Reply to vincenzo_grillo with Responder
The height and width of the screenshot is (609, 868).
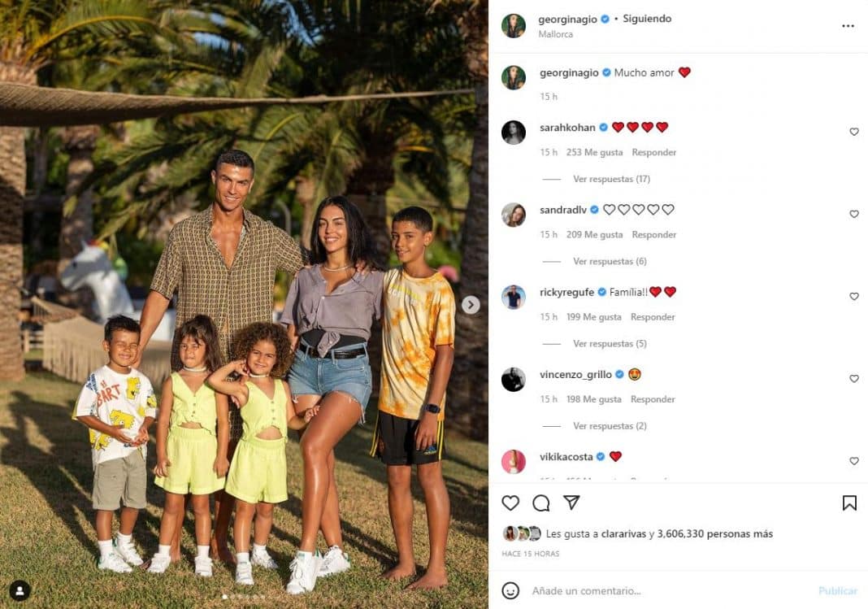pyautogui.click(x=653, y=399)
